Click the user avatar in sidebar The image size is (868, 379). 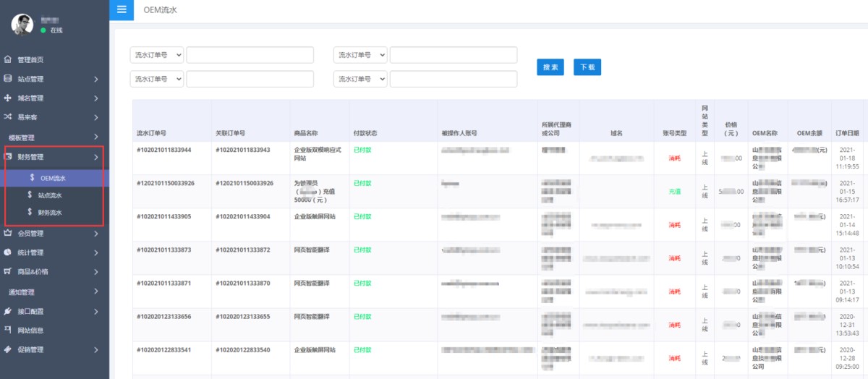pos(22,25)
